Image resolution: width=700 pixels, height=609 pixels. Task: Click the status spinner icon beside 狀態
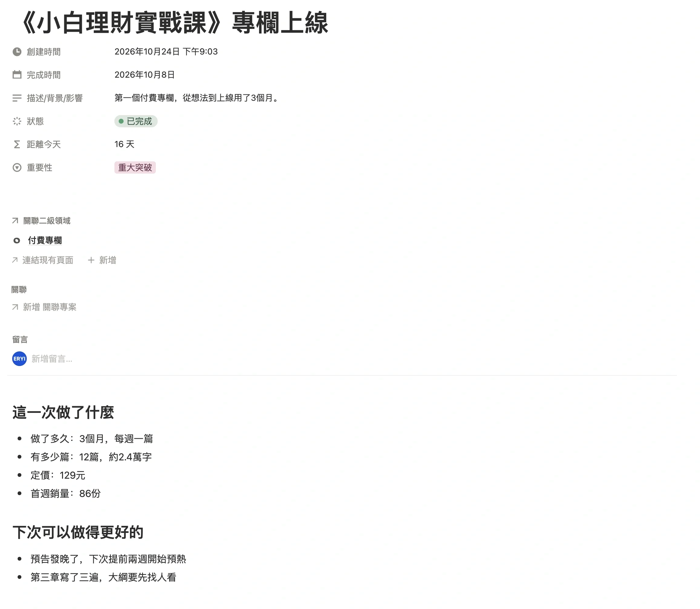coord(17,121)
